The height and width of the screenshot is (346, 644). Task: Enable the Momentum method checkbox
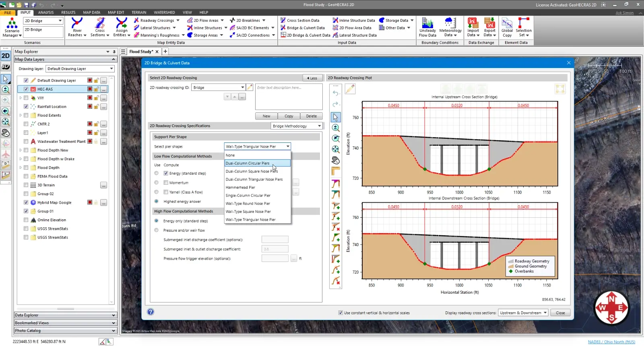(166, 183)
